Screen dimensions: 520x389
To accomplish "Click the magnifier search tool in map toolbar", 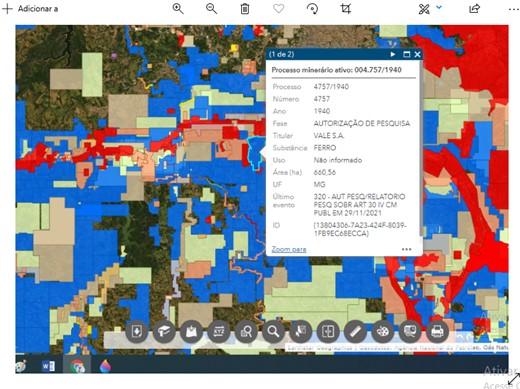I will 273,331.
